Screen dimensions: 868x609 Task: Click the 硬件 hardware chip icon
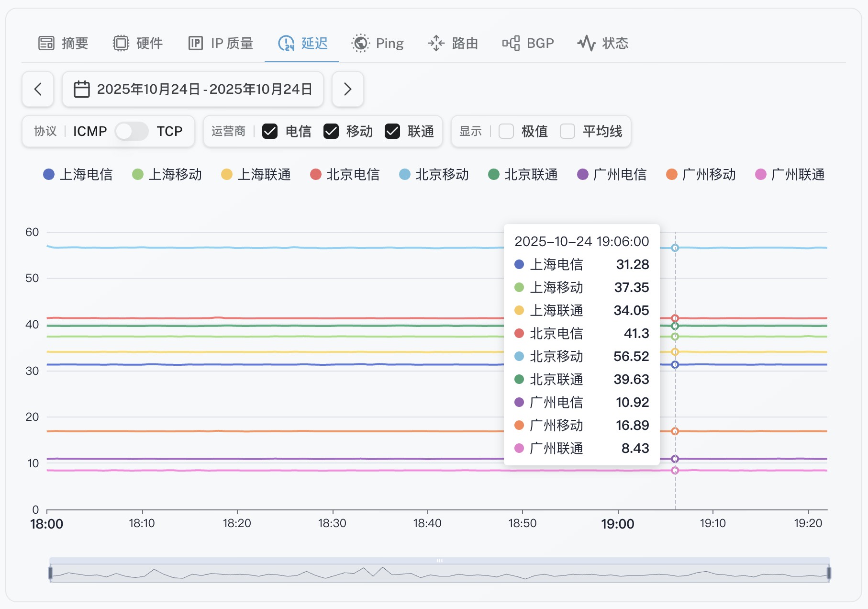121,43
